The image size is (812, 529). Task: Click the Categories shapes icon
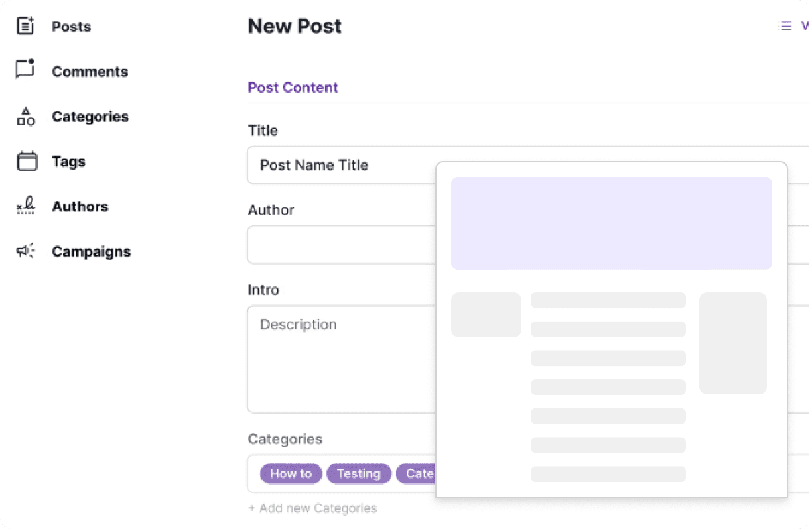click(x=26, y=117)
